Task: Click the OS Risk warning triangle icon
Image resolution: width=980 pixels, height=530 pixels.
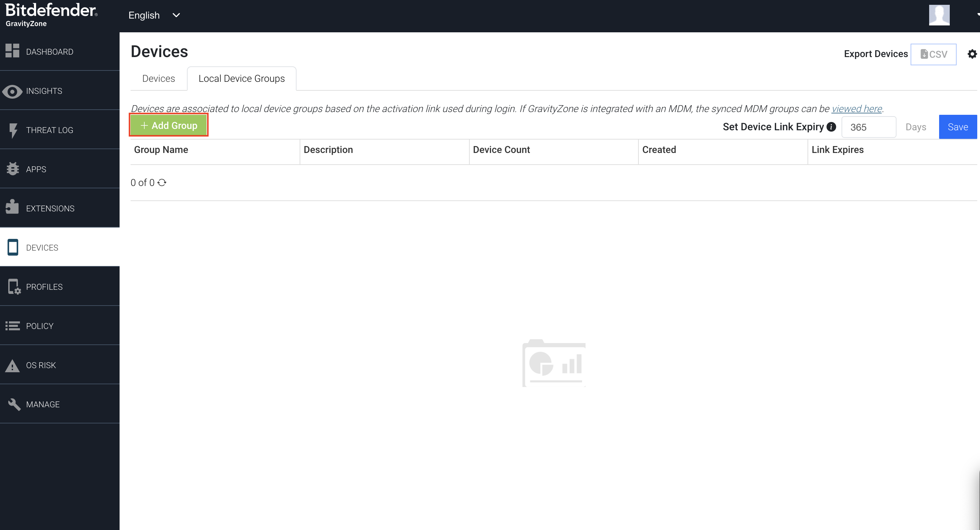Action: (x=12, y=366)
